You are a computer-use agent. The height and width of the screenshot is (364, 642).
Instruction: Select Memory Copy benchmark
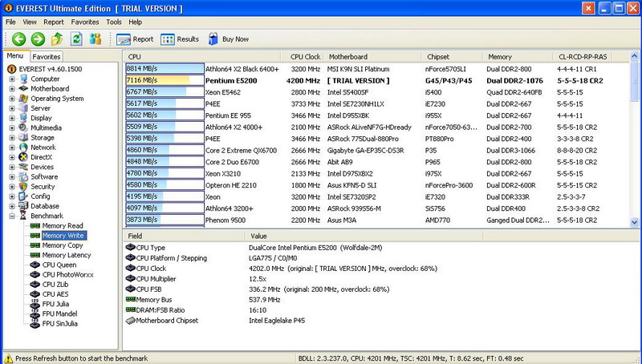point(63,245)
